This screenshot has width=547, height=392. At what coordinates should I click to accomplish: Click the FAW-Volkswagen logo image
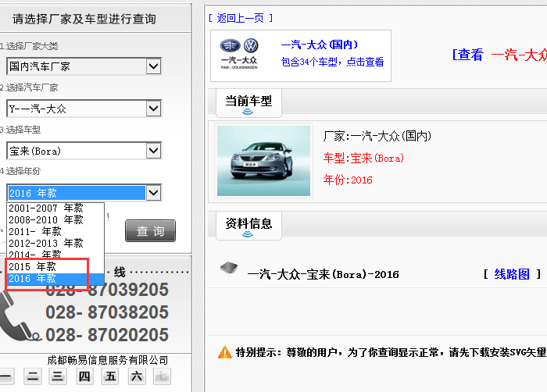tap(239, 54)
